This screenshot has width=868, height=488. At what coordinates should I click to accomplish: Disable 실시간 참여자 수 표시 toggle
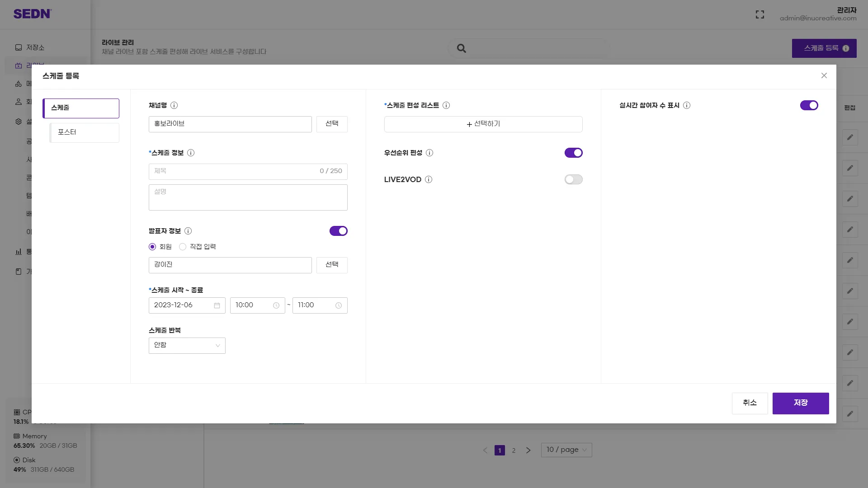pos(809,105)
